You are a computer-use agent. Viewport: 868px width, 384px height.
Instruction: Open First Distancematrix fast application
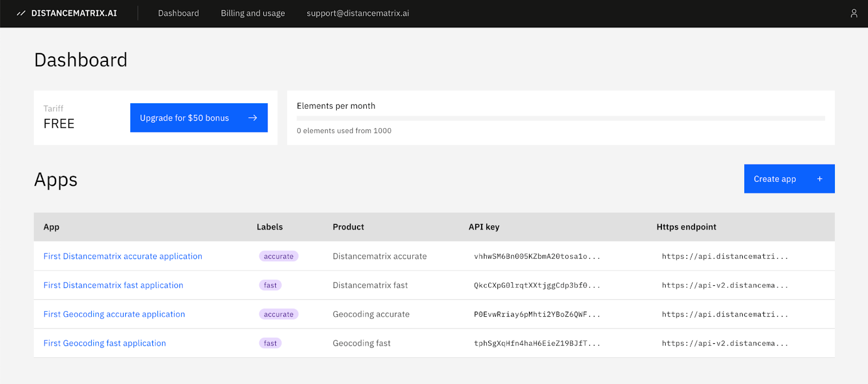pos(113,285)
